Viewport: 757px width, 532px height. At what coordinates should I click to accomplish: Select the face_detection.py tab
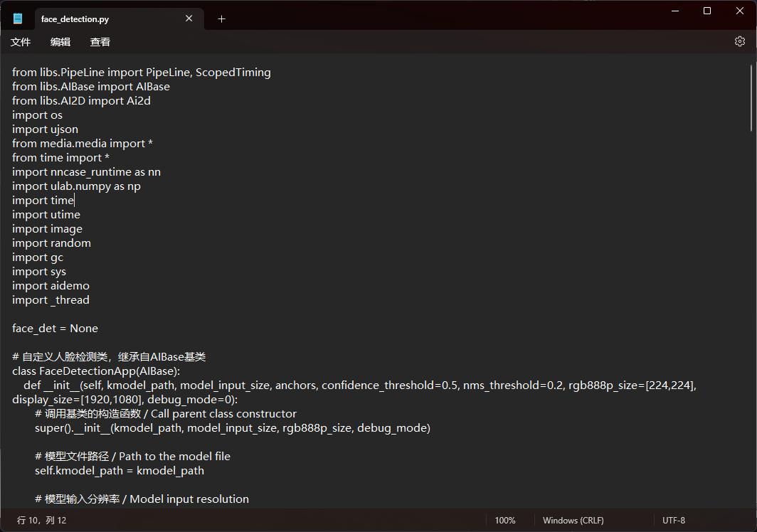(x=100, y=19)
